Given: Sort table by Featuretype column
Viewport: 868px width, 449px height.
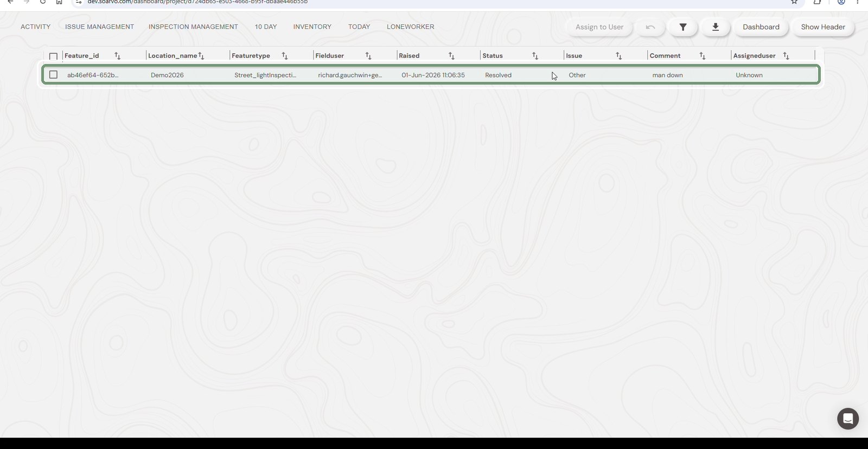Looking at the screenshot, I should [x=284, y=56].
